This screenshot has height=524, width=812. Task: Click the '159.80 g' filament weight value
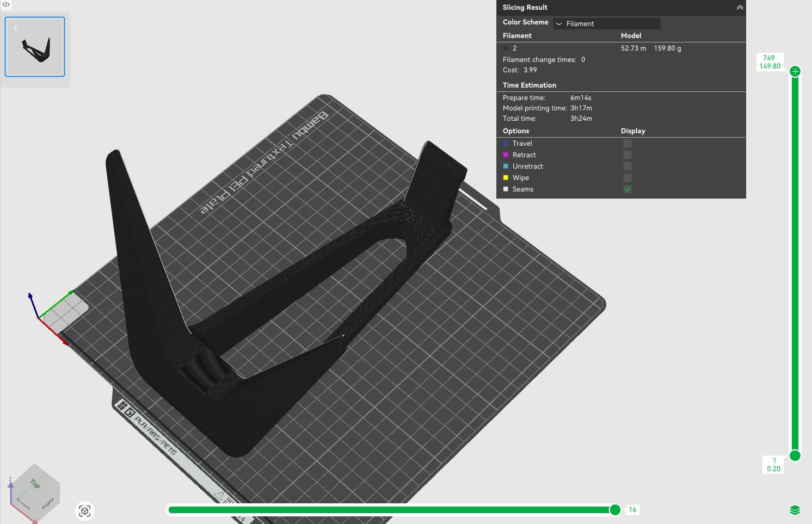coord(667,48)
